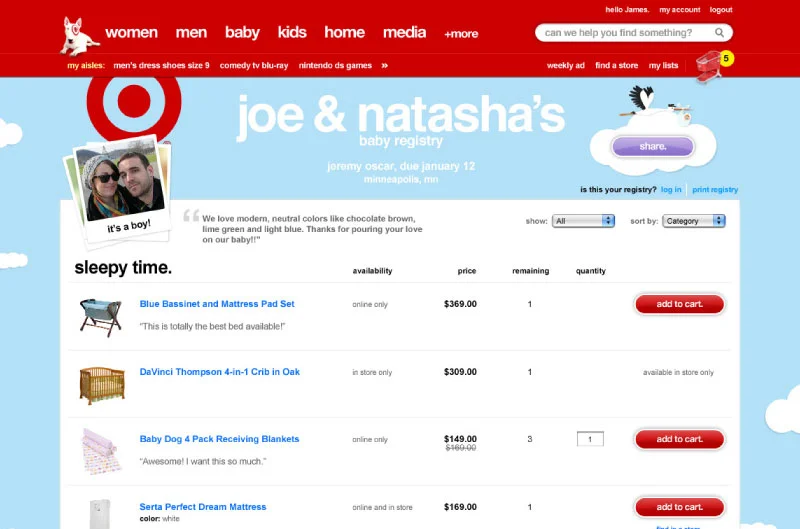
Task: Click the 'my aisles:' label
Action: pos(86,65)
